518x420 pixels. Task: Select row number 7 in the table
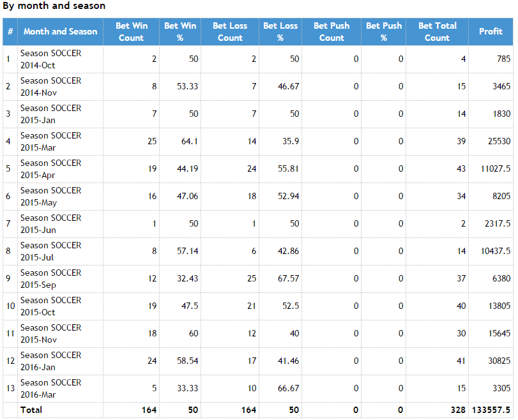7,224
